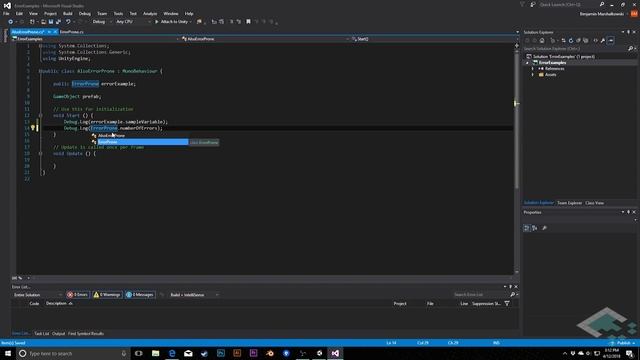The width and height of the screenshot is (640, 360).
Task: Open the Edge browser from taskbar
Action: tap(172, 353)
